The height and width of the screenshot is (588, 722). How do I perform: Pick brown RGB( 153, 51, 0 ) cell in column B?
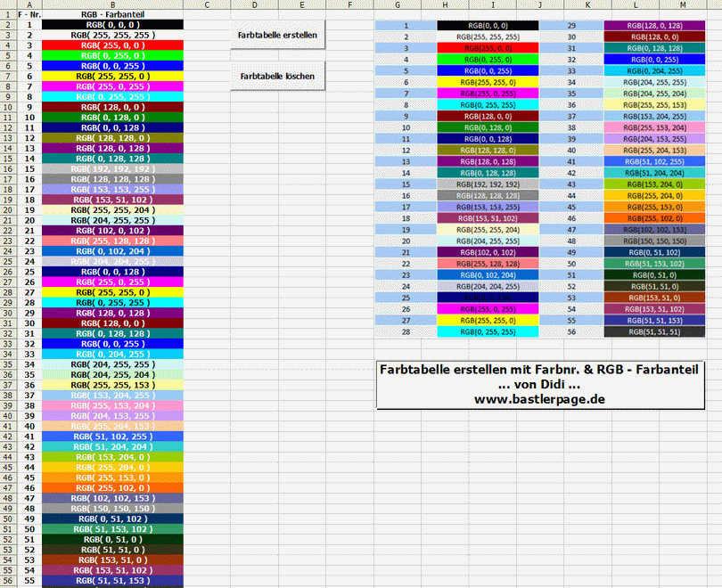113,559
